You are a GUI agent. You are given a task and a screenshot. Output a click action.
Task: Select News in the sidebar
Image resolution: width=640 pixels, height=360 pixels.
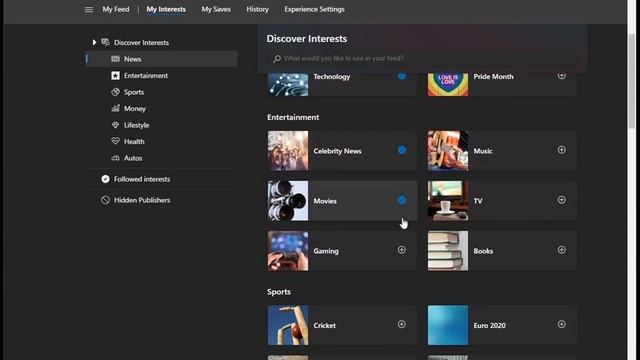162,59
